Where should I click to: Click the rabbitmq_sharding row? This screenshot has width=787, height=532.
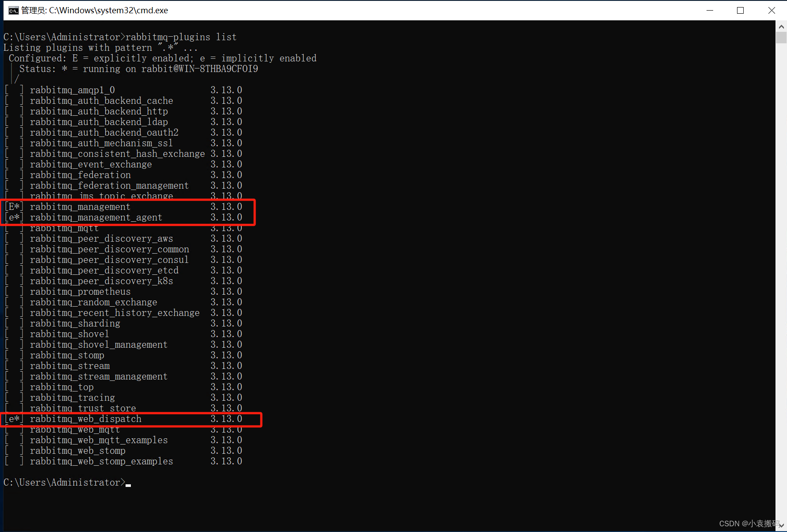pos(124,323)
